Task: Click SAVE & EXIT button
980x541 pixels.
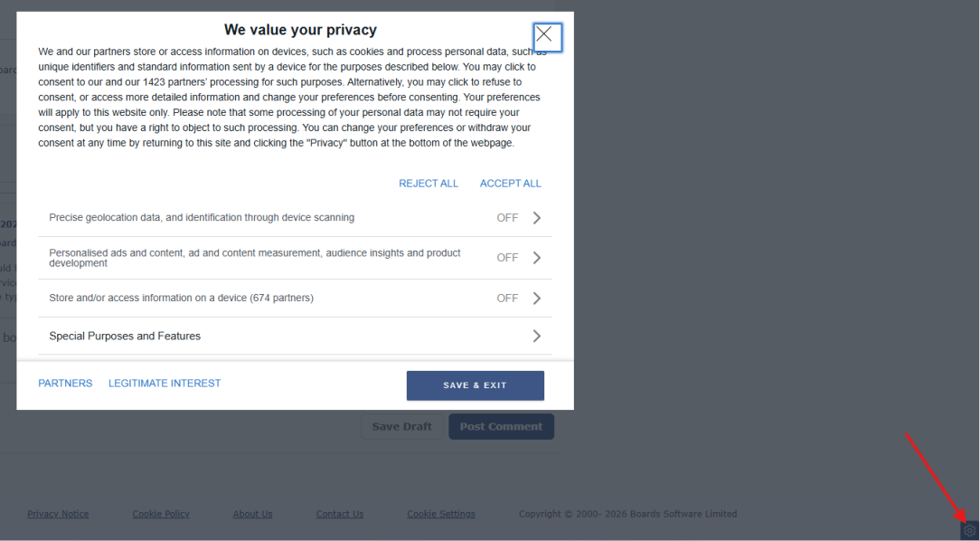Action: pos(475,385)
